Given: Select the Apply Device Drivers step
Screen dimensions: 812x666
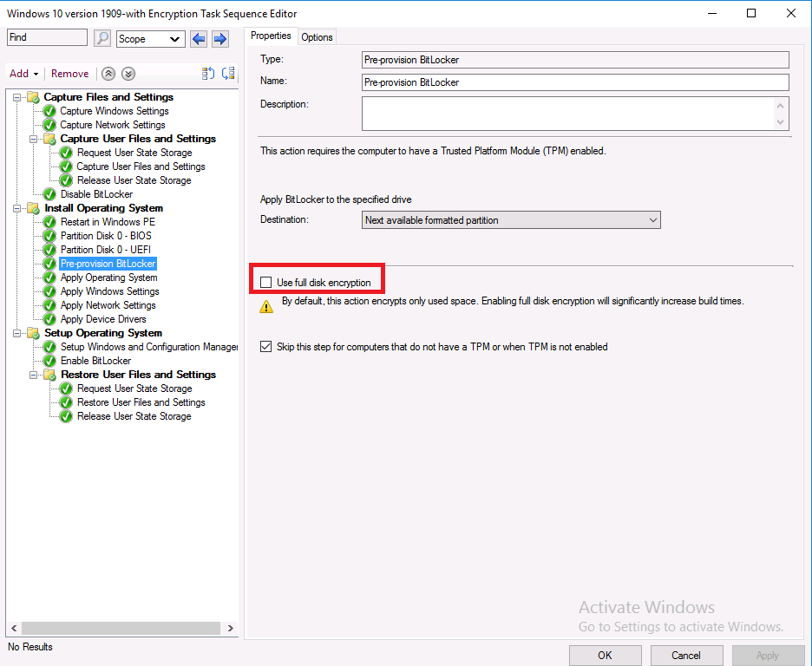Looking at the screenshot, I should click(x=103, y=319).
